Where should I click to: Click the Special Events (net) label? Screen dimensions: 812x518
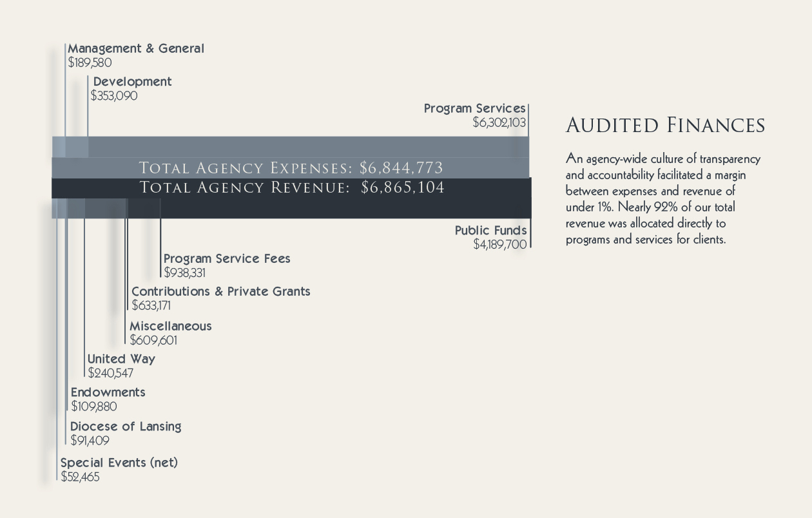[119, 463]
